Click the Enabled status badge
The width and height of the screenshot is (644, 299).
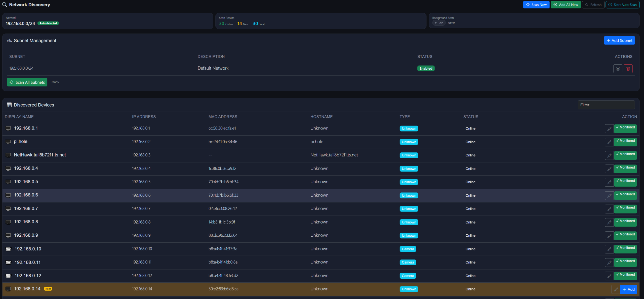426,68
